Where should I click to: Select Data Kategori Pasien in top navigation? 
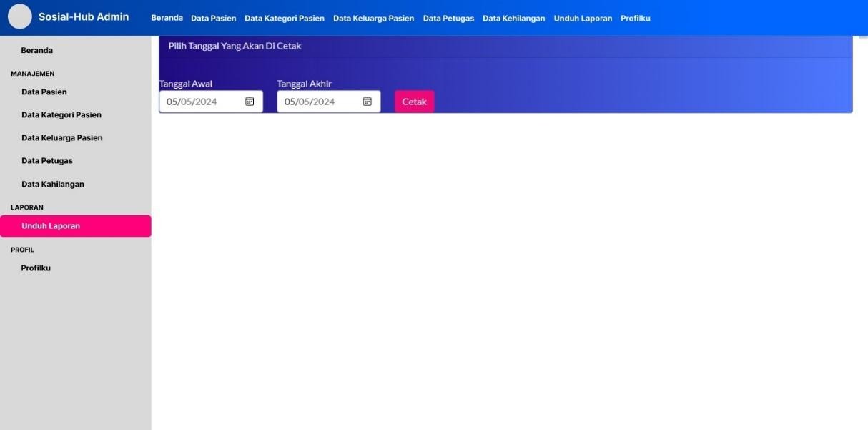[284, 19]
